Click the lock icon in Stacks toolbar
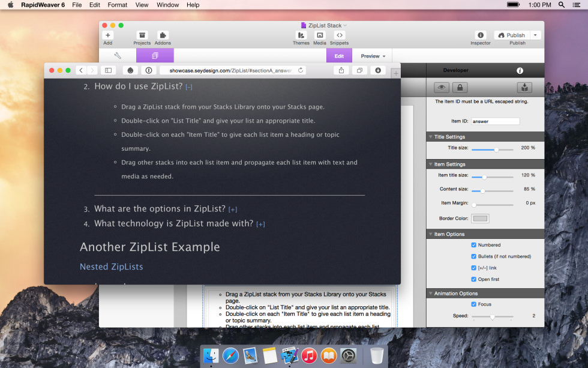Image resolution: width=588 pixels, height=368 pixels. coord(460,88)
